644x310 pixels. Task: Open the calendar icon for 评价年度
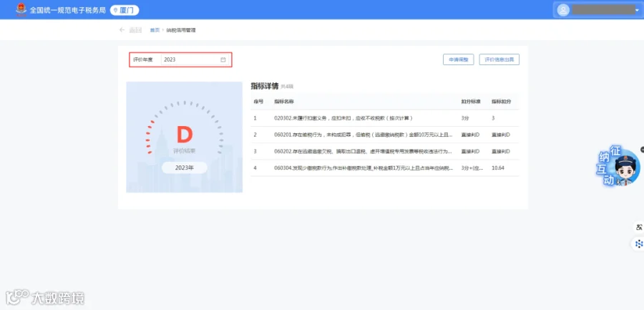pyautogui.click(x=223, y=59)
